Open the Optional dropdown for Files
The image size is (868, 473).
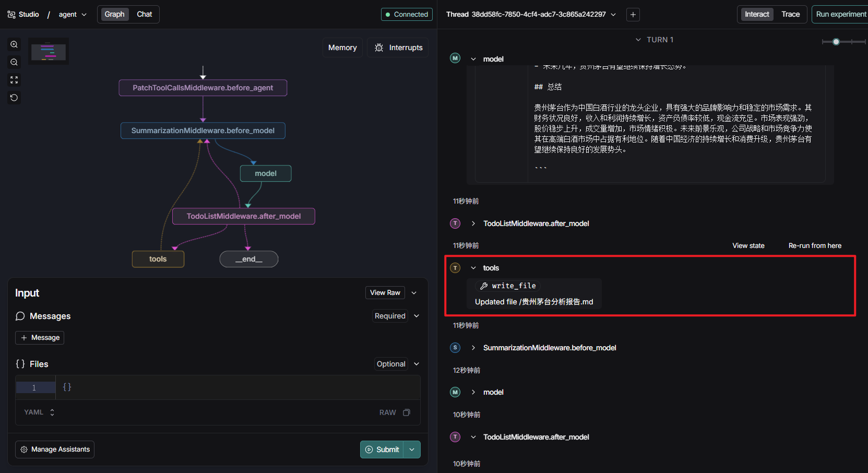pos(398,364)
